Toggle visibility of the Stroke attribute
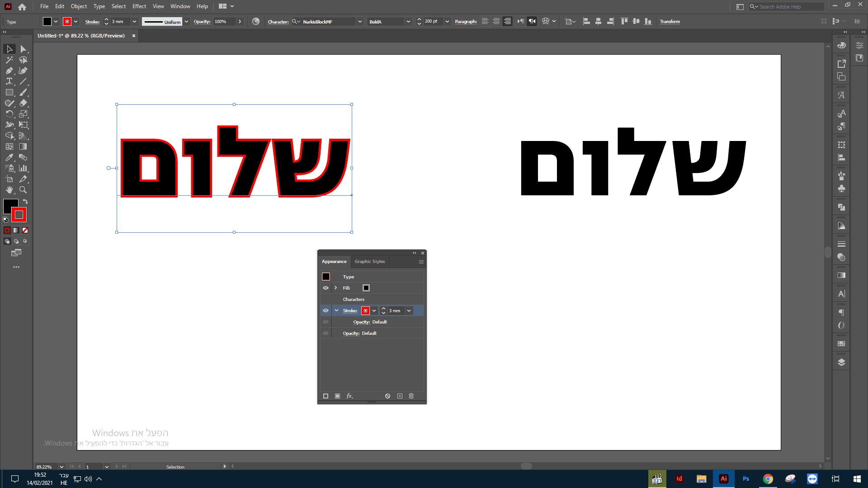The height and width of the screenshot is (488, 868). coord(325,311)
